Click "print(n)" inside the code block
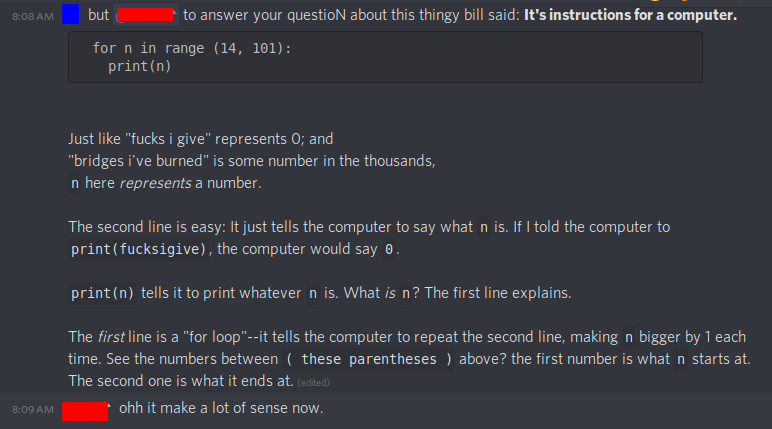Viewport: 772px width, 429px height. click(x=139, y=66)
